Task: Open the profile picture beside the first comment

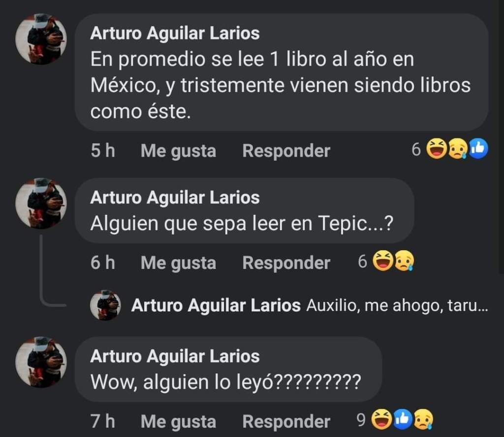Action: click(x=41, y=39)
